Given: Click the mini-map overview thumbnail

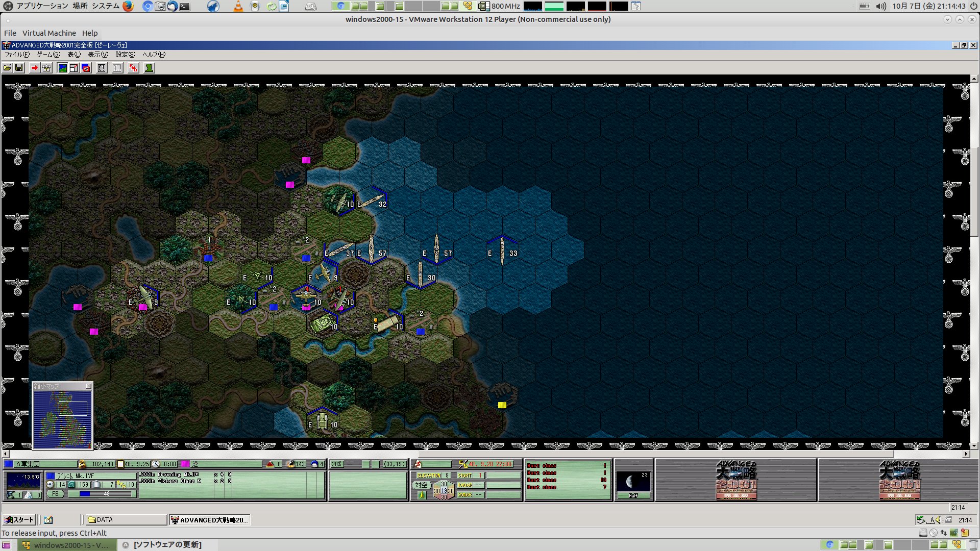Looking at the screenshot, I should click(x=62, y=419).
